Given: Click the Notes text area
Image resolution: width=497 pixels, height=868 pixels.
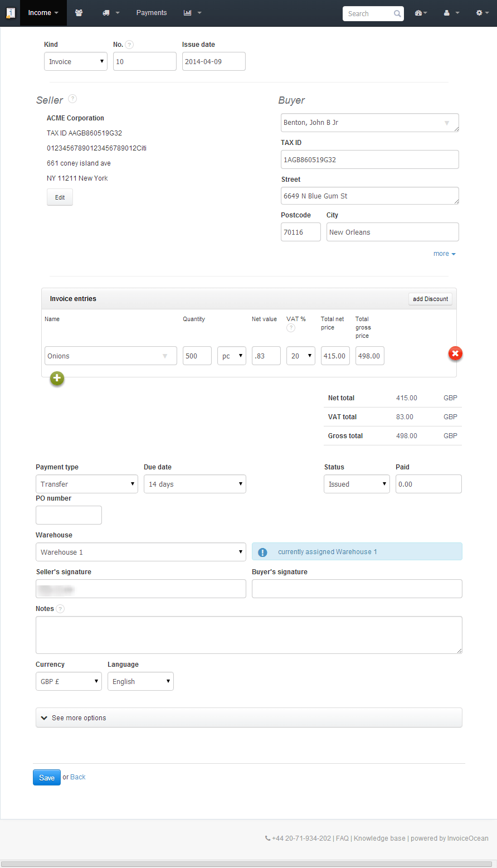Looking at the screenshot, I should tap(248, 634).
